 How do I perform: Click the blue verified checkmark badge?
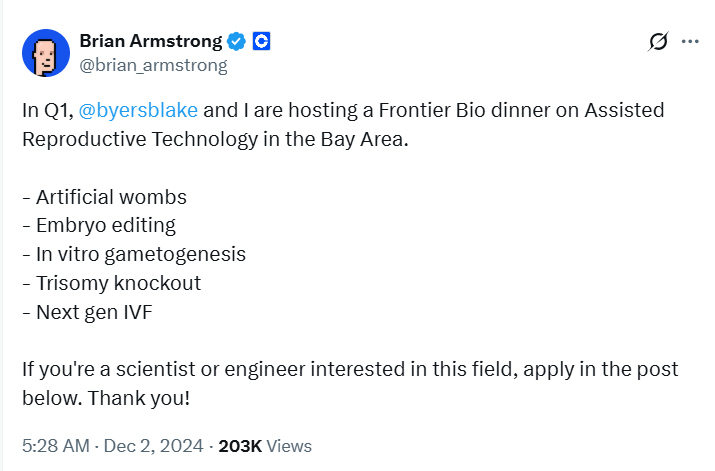click(236, 42)
